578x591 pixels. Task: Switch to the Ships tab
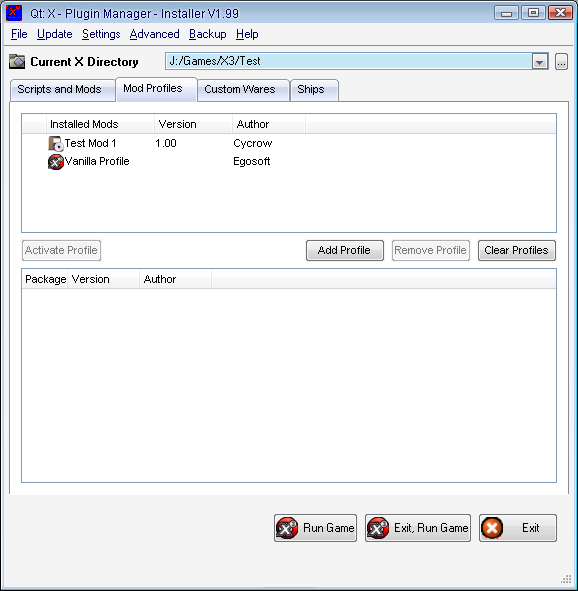click(314, 90)
